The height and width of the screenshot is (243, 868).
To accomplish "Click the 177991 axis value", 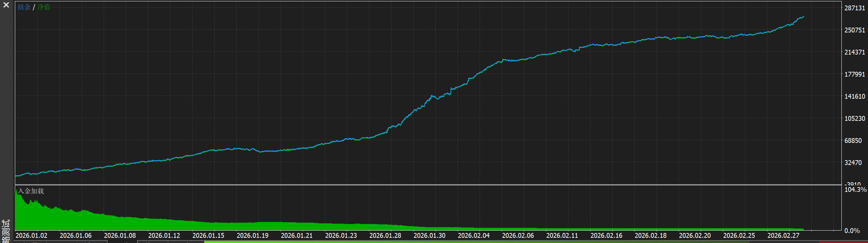I will click(855, 74).
